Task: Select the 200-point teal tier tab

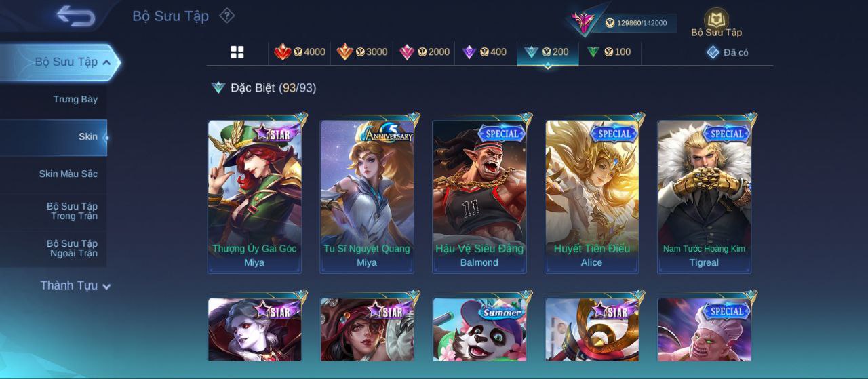Action: coord(547,53)
